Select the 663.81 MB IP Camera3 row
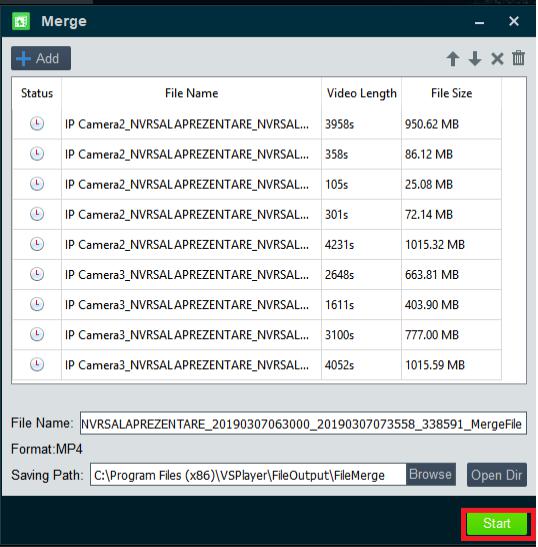Image resolution: width=538 pixels, height=547 pixels. [x=257, y=275]
